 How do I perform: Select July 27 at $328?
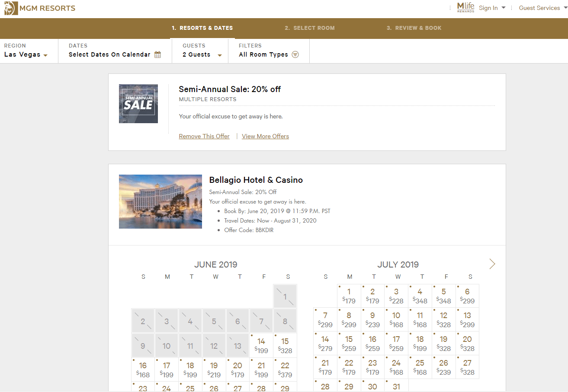click(x=467, y=367)
